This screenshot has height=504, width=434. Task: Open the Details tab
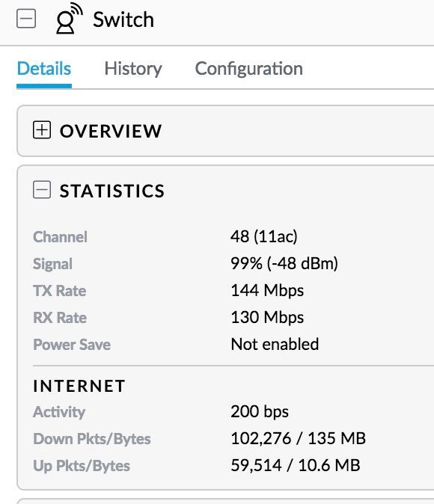pyautogui.click(x=44, y=69)
